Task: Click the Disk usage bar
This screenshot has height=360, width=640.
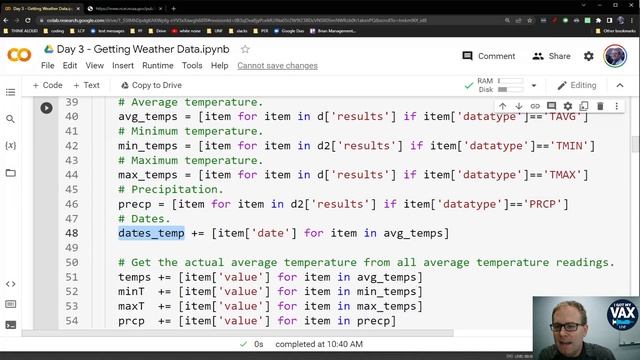Action: (x=511, y=89)
